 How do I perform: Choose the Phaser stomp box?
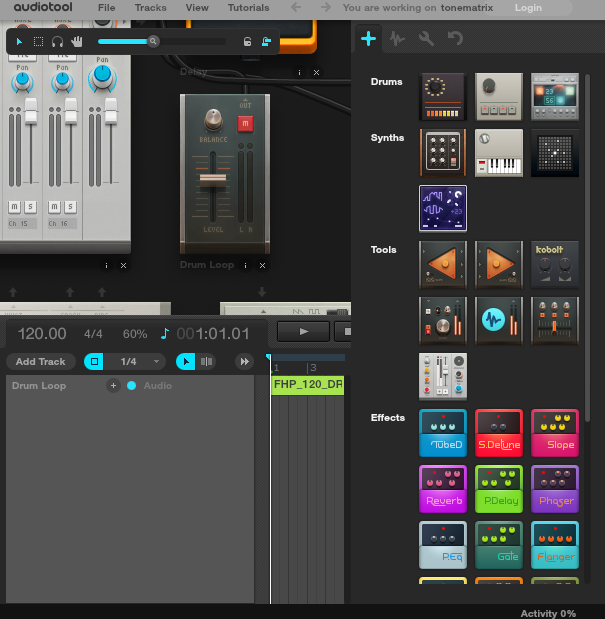click(555, 489)
